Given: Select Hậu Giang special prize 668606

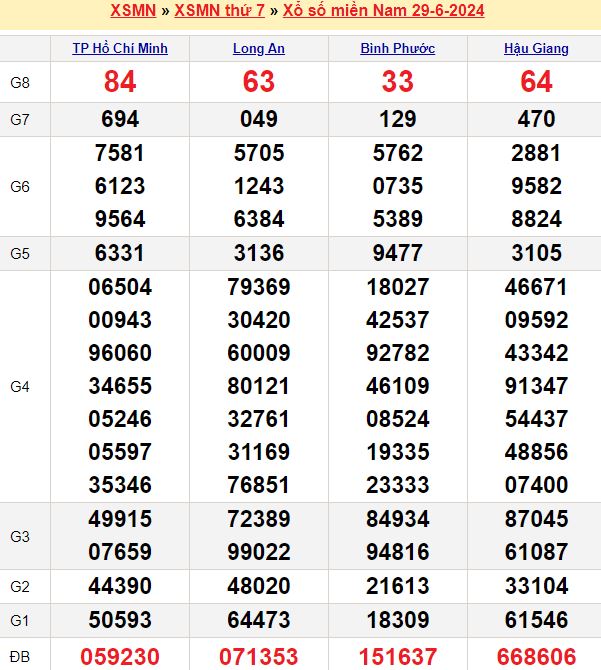Looking at the screenshot, I should tap(536, 656).
